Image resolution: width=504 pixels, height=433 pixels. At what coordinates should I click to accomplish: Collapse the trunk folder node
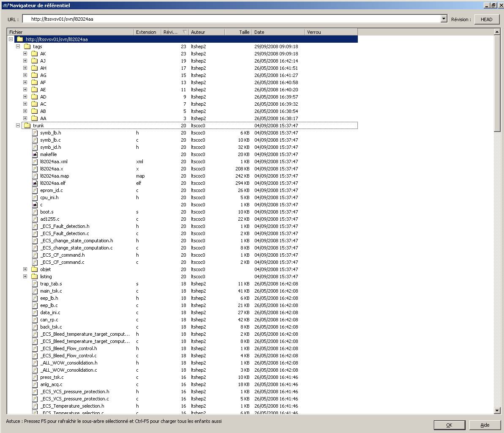point(18,126)
